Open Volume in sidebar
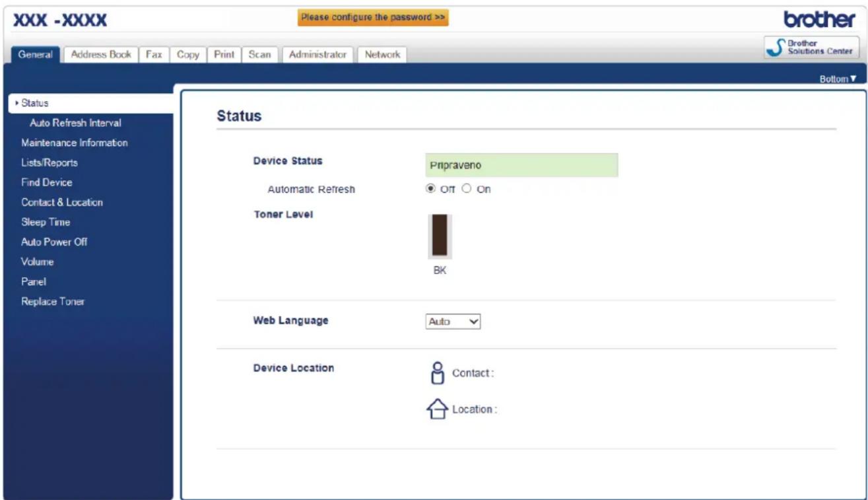The width and height of the screenshot is (868, 500). [38, 262]
